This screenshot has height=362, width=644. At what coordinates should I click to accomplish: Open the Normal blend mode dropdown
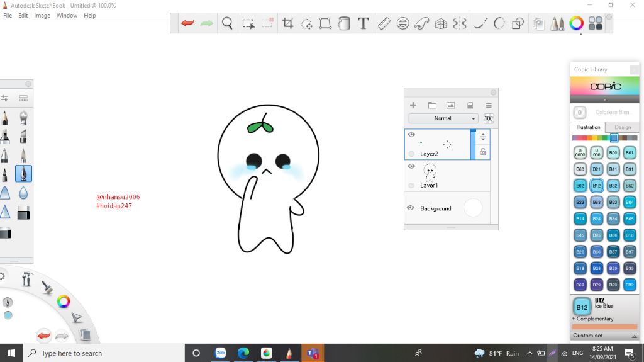point(443,118)
